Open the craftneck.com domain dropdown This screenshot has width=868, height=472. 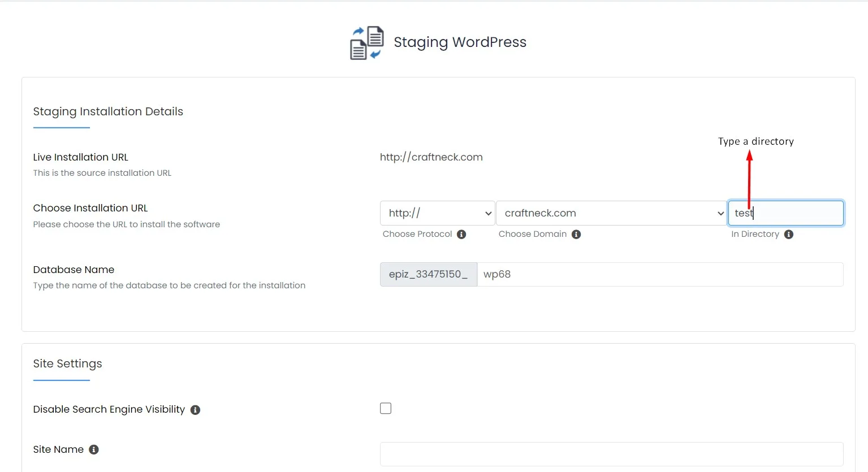[611, 213]
